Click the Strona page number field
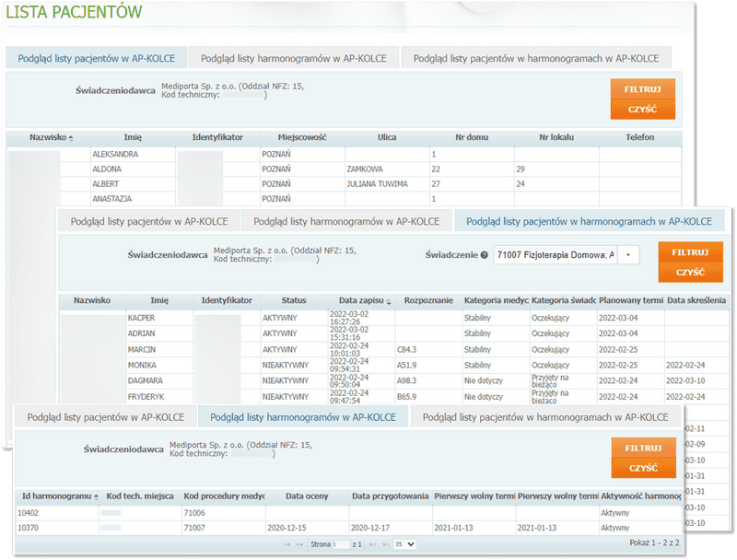The width and height of the screenshot is (737, 560). pyautogui.click(x=341, y=544)
